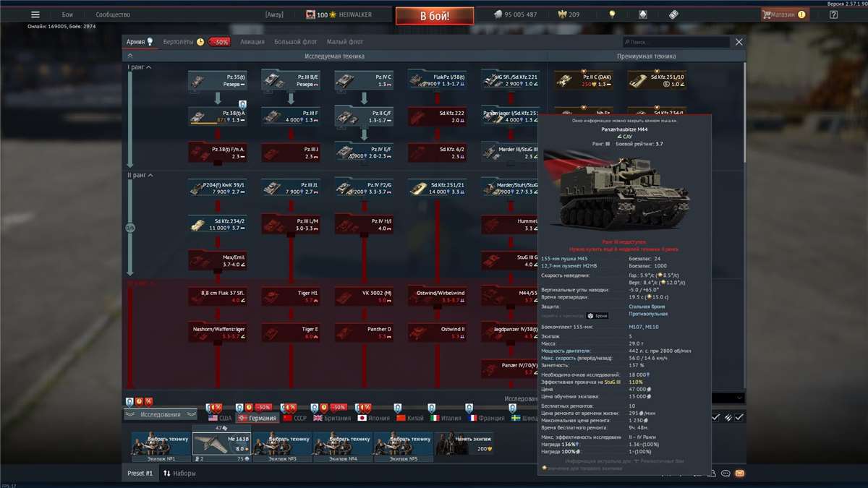868x488 pixels.
Task: Select the Китай nation tab
Action: (410, 418)
